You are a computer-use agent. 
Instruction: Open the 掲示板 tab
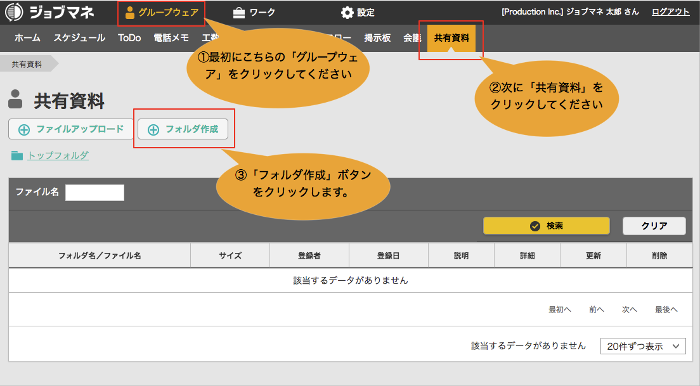point(377,38)
